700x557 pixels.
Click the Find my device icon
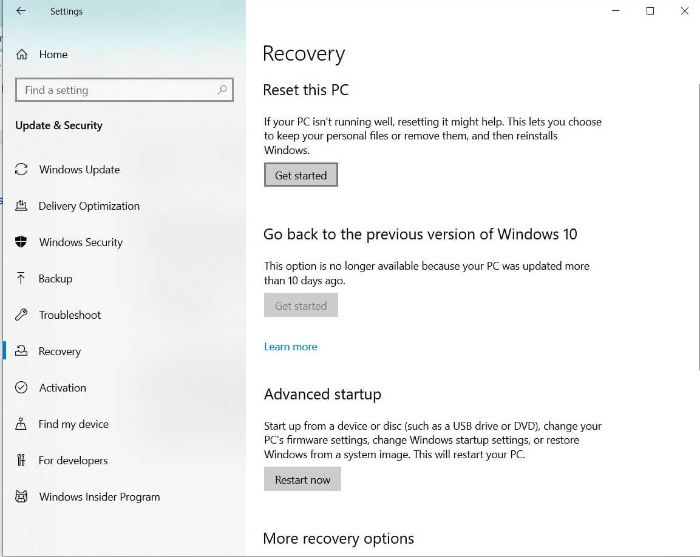(22, 424)
